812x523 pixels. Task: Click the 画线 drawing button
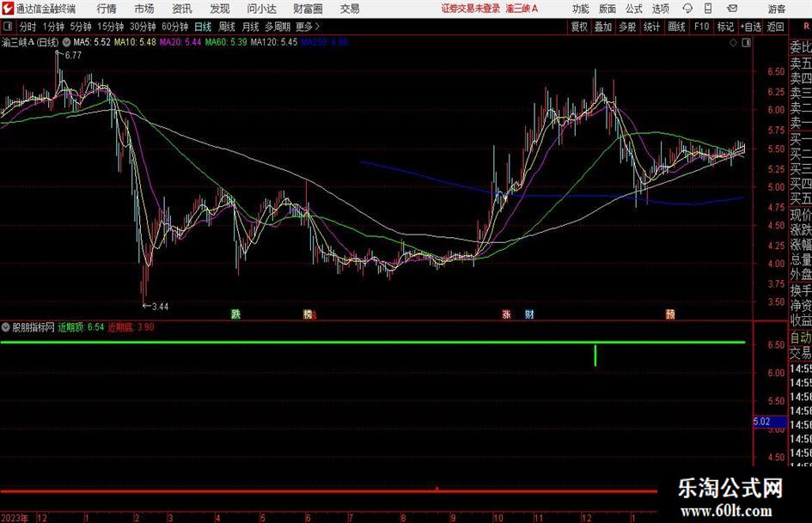[x=676, y=27]
